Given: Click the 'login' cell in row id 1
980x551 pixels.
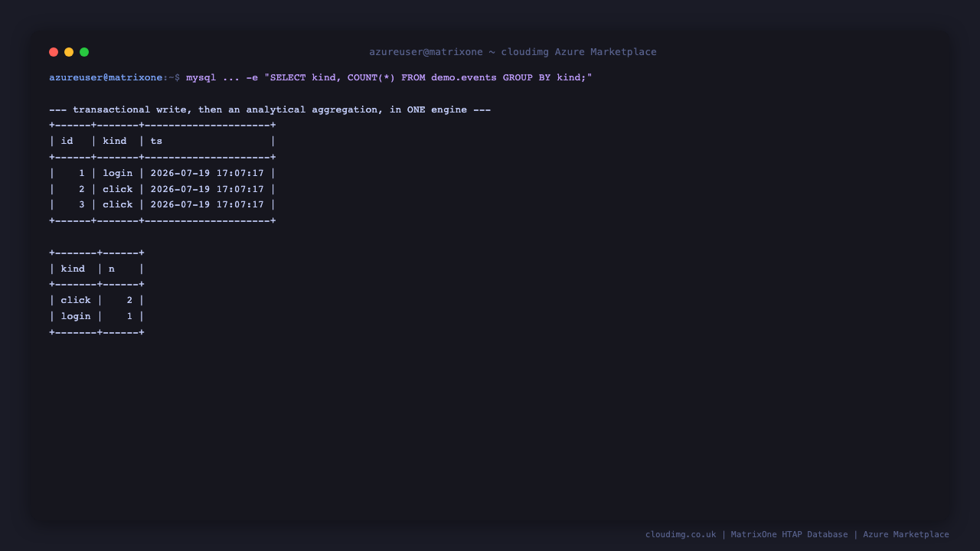Looking at the screenshot, I should (x=118, y=173).
